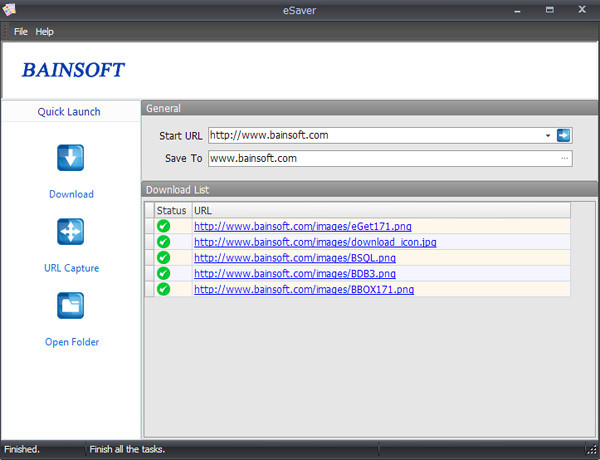
Task: Expand the Start URL dropdown arrow
Action: click(548, 135)
